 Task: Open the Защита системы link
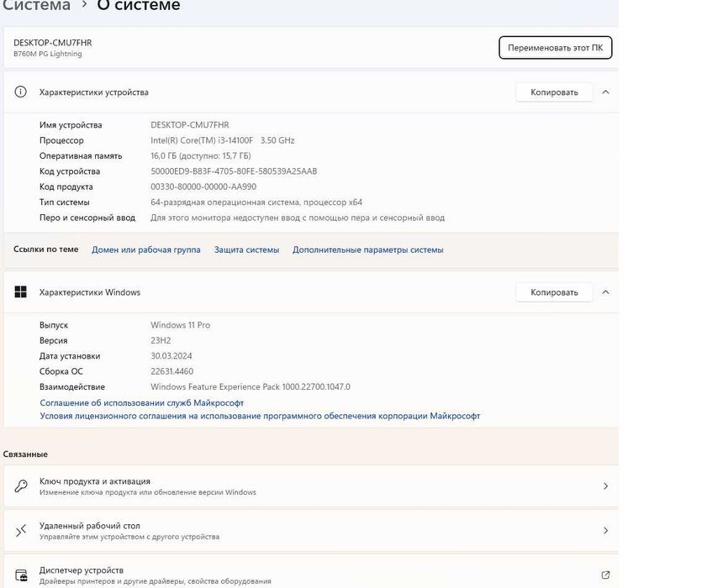(246, 249)
